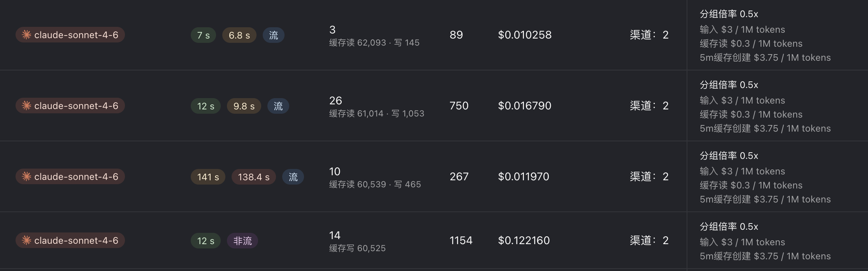Click the 缓存写 60,525 cache text
868x271 pixels.
[x=357, y=248]
